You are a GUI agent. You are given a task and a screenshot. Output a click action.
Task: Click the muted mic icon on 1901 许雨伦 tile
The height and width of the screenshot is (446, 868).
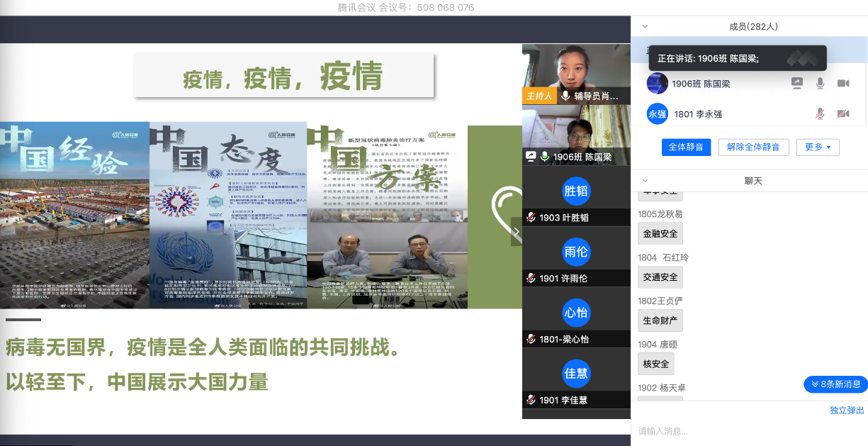531,279
